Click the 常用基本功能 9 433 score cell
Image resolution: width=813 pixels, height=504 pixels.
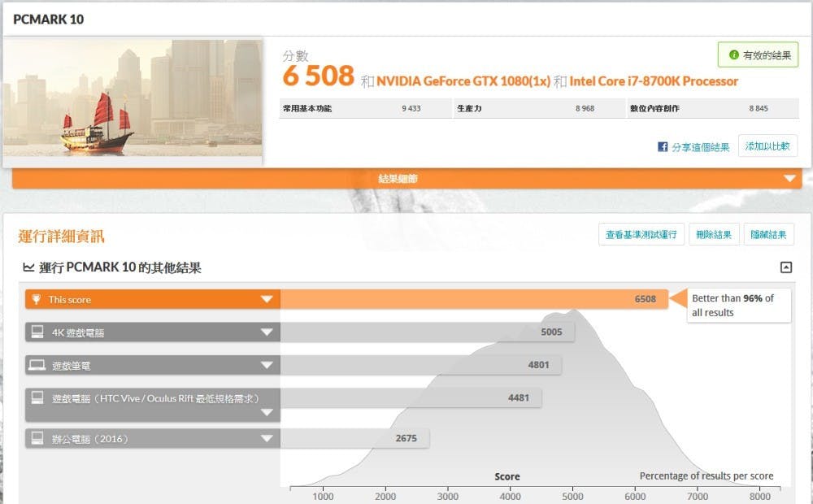pyautogui.click(x=366, y=108)
